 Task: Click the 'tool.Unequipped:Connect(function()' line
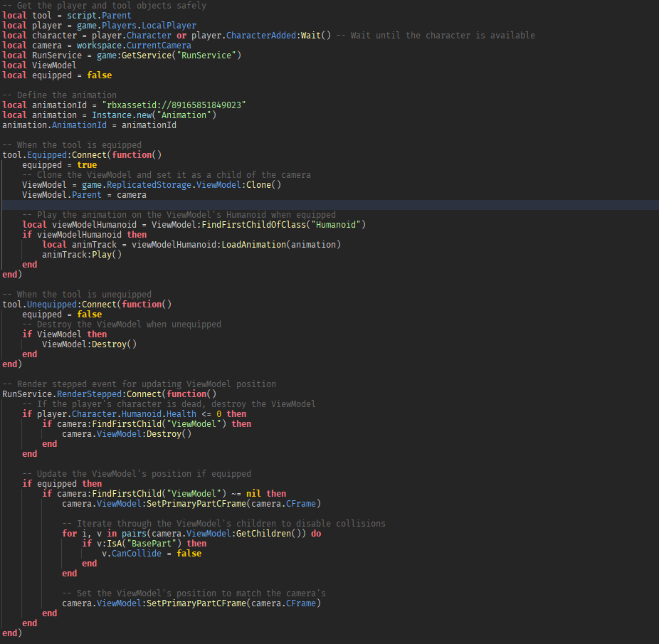coord(87,305)
